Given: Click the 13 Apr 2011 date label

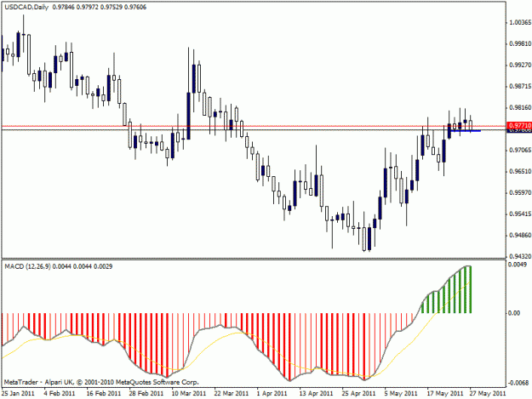Looking at the screenshot, I should coord(316,394).
